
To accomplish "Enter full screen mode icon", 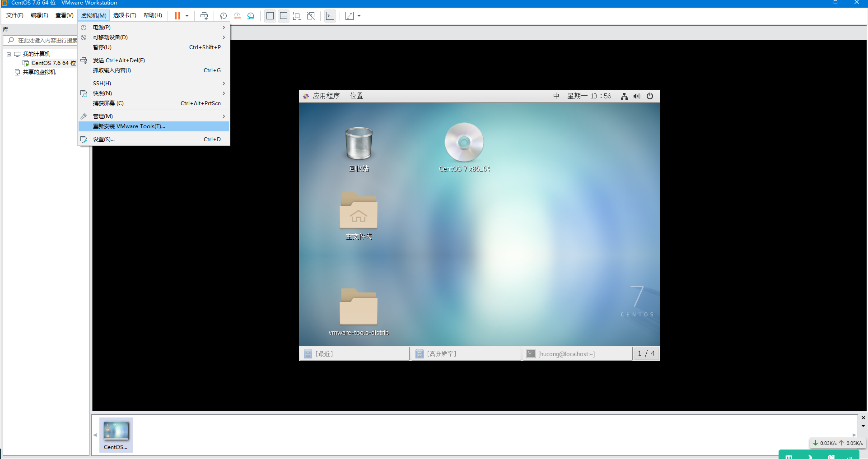I will 297,16.
